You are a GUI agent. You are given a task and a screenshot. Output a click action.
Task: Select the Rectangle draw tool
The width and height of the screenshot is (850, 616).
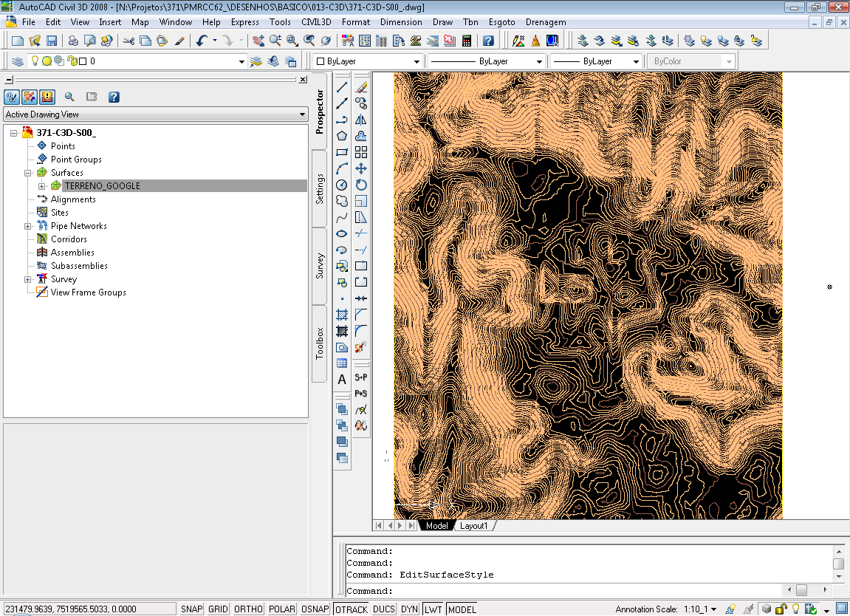tap(341, 152)
